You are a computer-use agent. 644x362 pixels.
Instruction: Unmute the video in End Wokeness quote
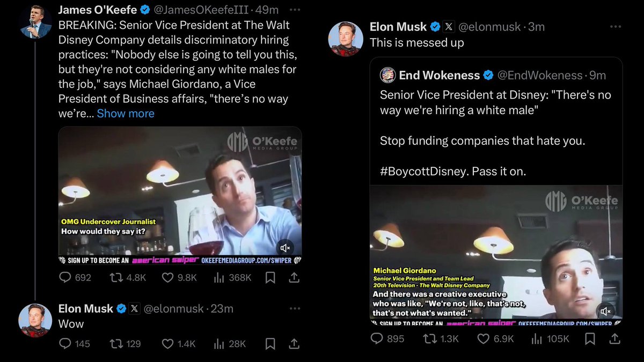click(x=606, y=311)
